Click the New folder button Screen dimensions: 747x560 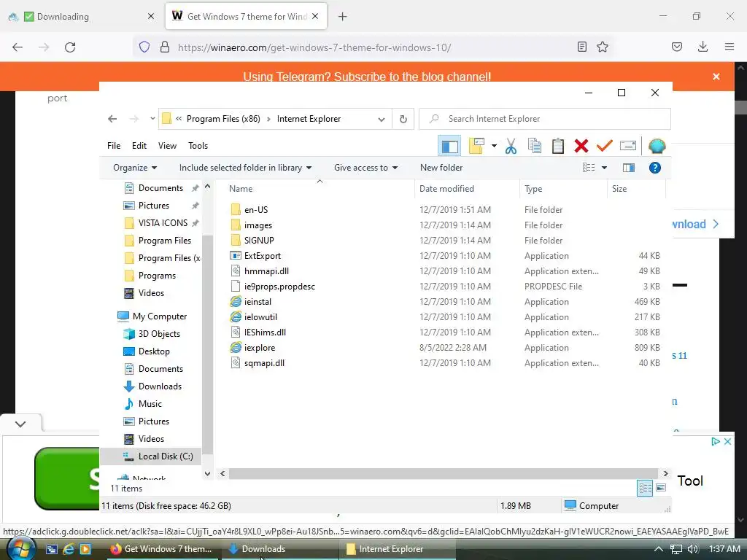pyautogui.click(x=441, y=168)
